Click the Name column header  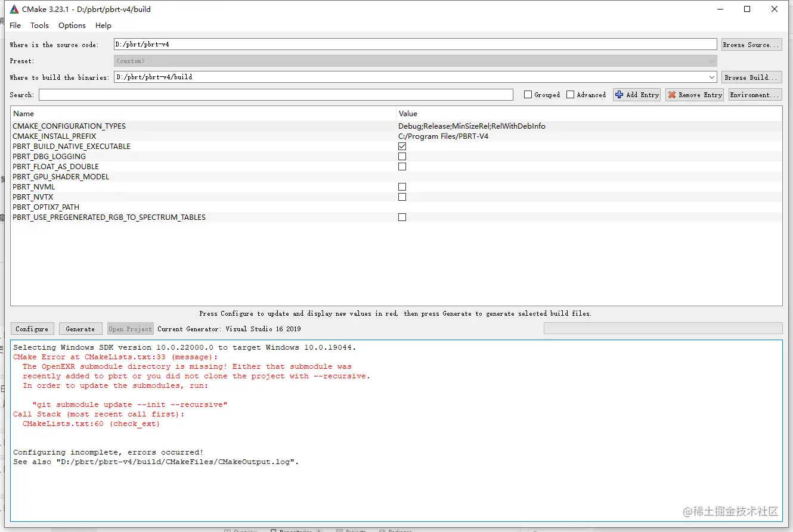click(203, 113)
